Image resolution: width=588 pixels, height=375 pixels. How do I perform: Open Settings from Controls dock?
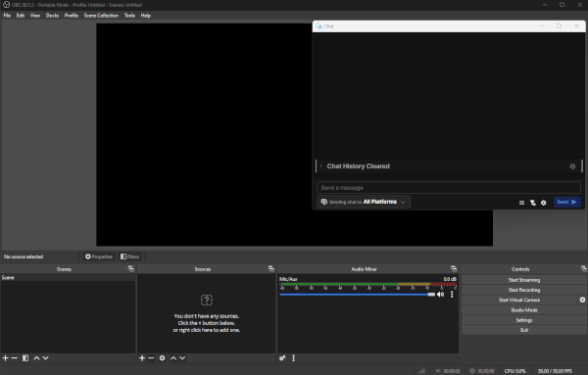click(524, 320)
